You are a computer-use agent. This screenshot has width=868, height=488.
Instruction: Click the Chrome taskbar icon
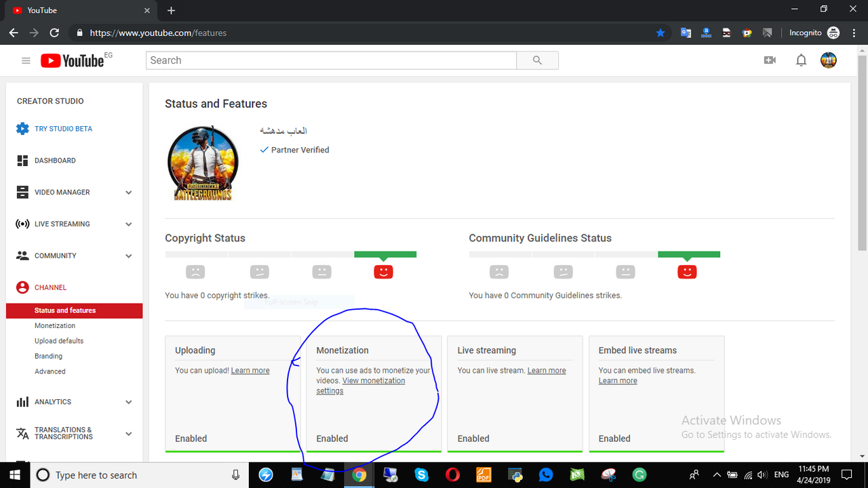[x=359, y=475]
